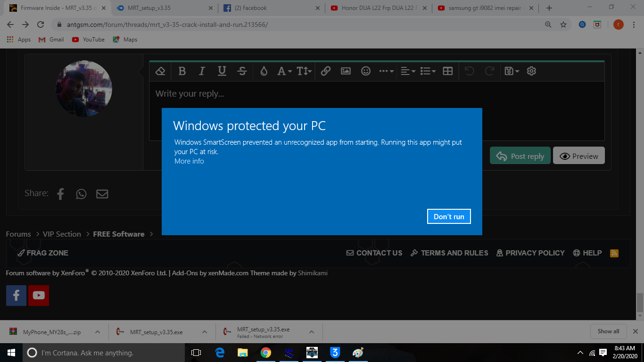
Task: Click the insert table icon
Action: click(448, 71)
